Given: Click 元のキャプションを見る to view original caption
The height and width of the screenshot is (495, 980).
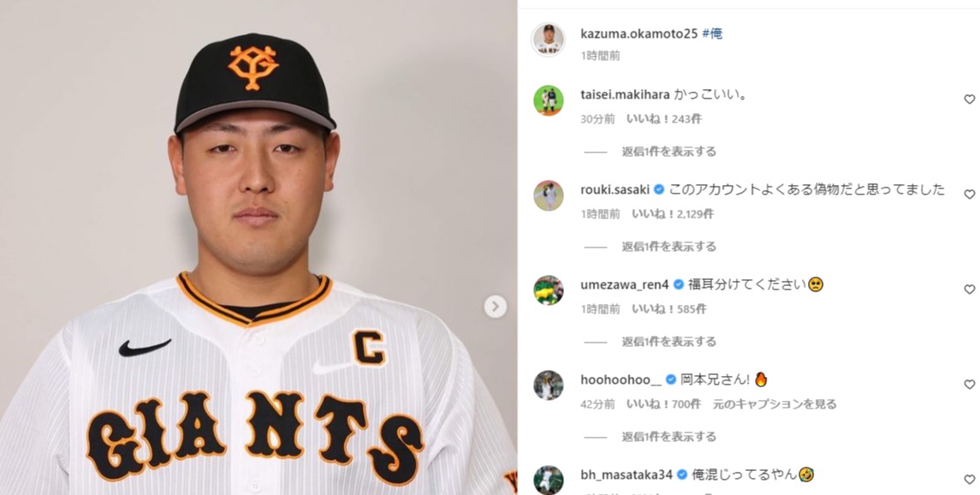Looking at the screenshot, I should click(x=775, y=404).
